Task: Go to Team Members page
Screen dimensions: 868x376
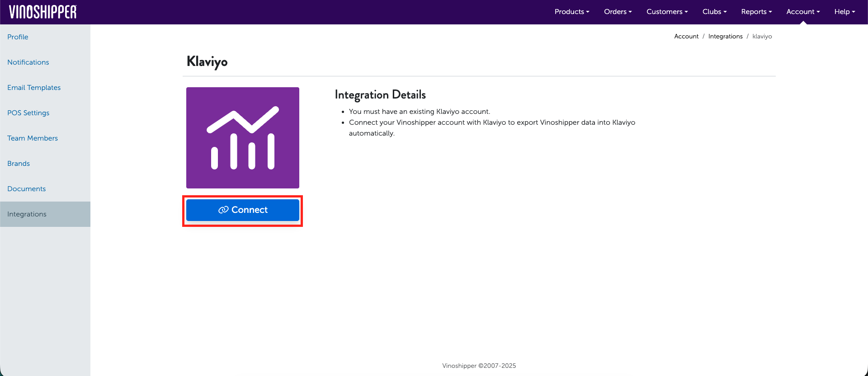Action: tap(45, 138)
